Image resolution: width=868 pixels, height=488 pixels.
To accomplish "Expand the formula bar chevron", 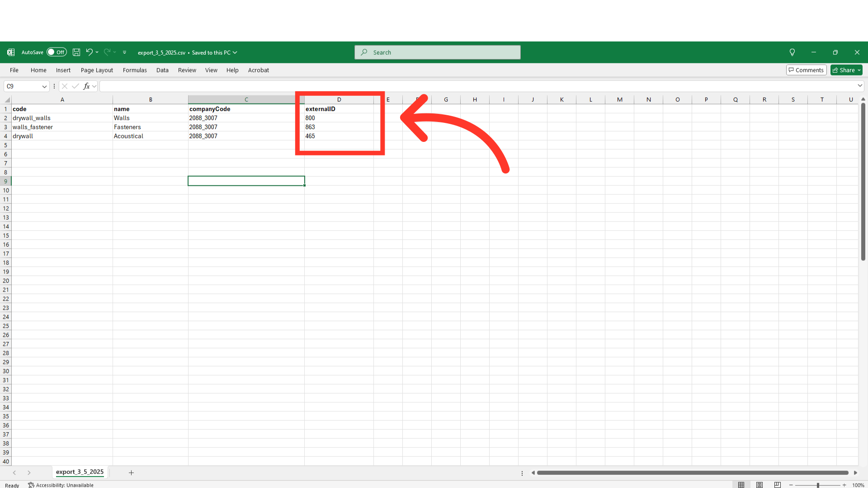I will click(860, 86).
